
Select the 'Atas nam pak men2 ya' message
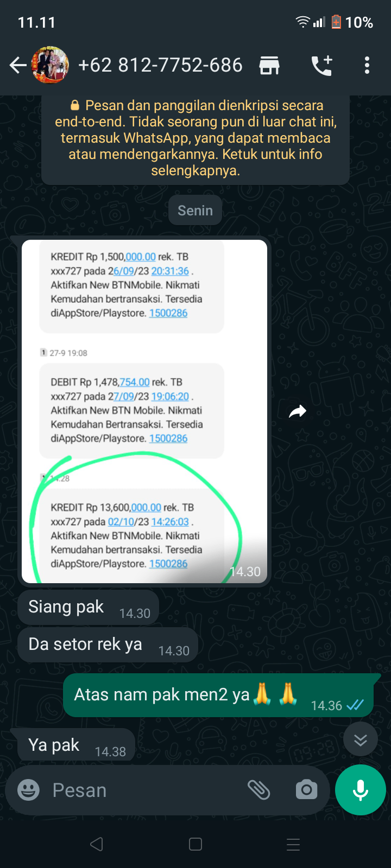click(218, 695)
